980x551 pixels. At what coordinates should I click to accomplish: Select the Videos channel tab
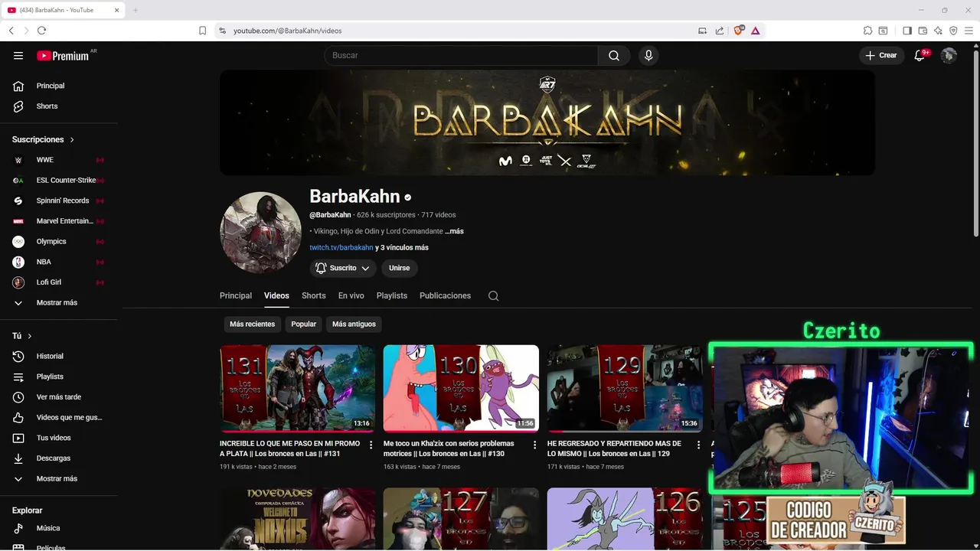pyautogui.click(x=276, y=296)
